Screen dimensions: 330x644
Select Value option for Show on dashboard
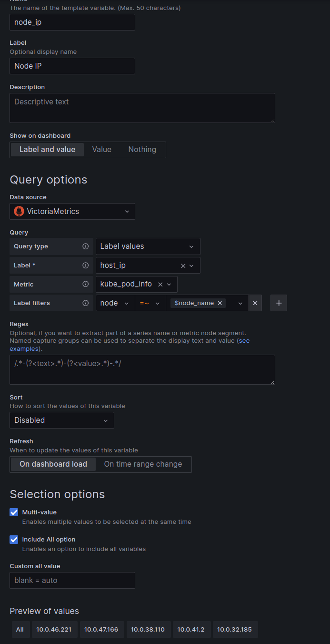click(101, 150)
